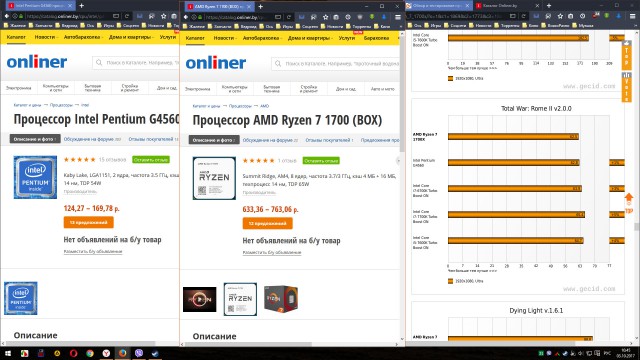Screen dimensions: 640x360
Task: Open Барахолка in Ryzen window
Action: (376, 38)
